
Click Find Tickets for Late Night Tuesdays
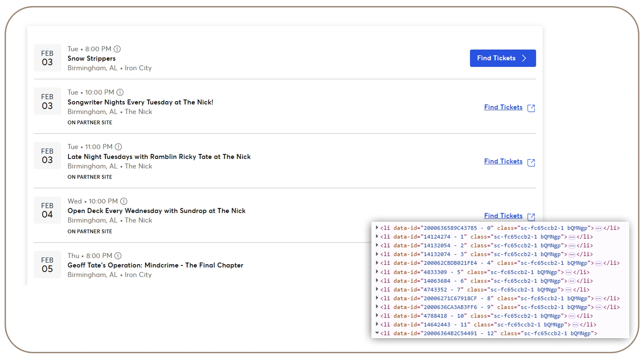(503, 161)
